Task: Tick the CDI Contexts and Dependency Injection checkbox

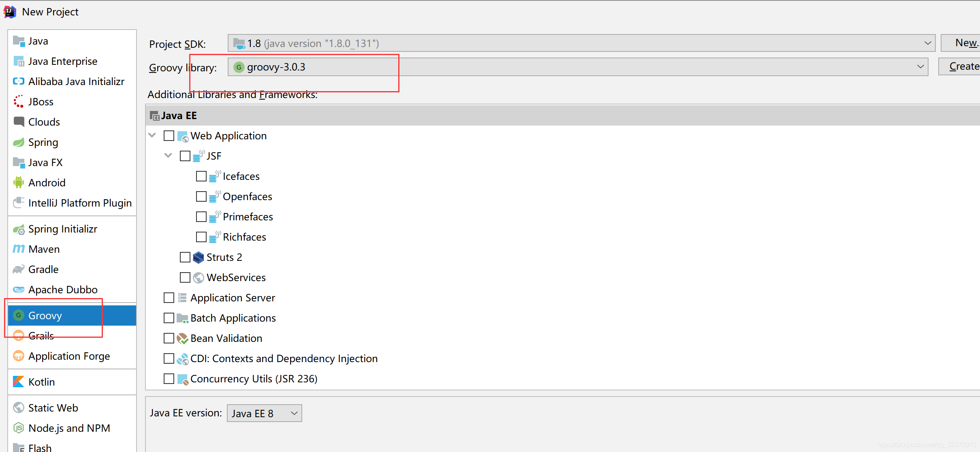Action: pos(169,358)
